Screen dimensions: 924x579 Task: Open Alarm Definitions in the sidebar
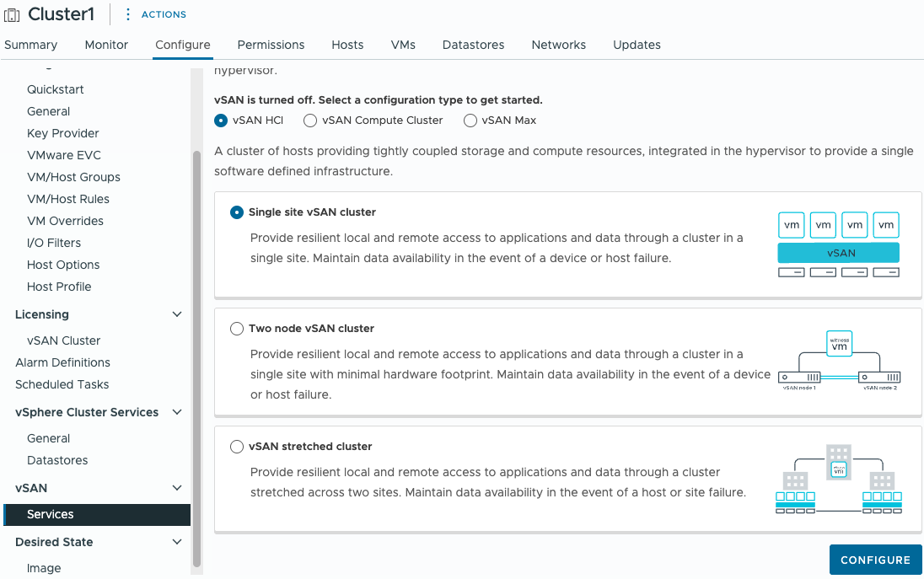[x=62, y=362]
